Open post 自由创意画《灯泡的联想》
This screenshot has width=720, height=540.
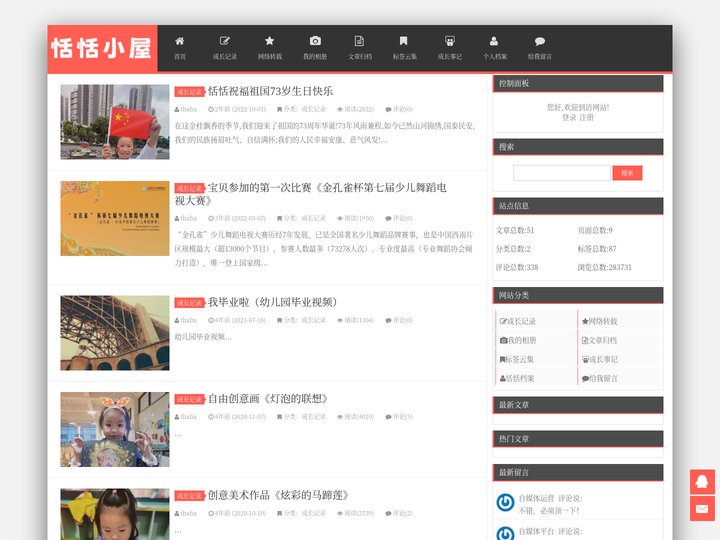[x=268, y=399]
